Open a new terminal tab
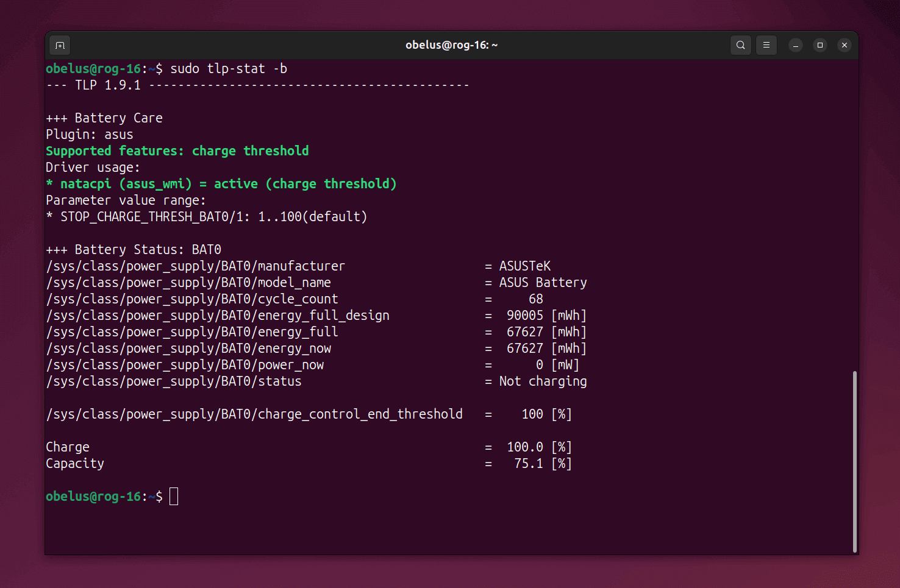 coord(60,45)
